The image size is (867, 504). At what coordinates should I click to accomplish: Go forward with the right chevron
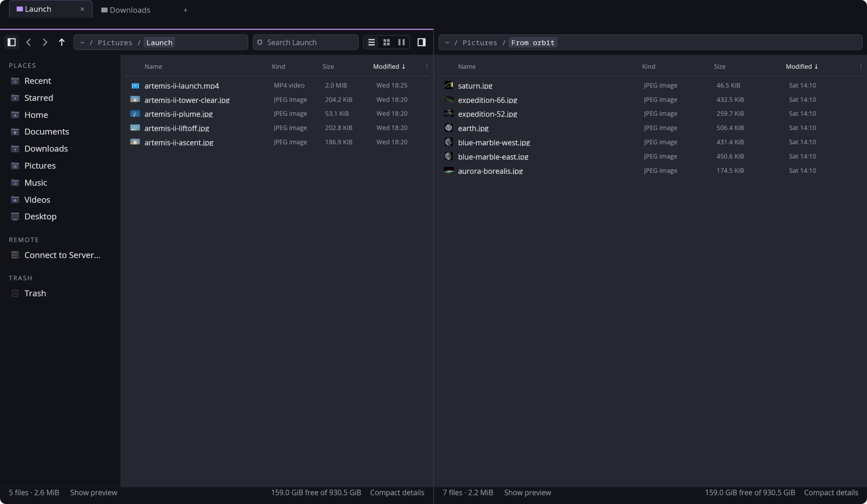click(45, 42)
